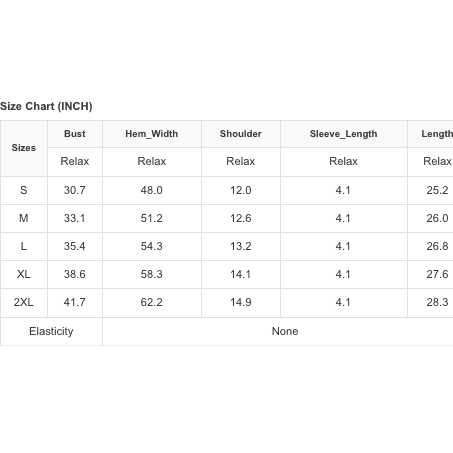Select the XL size row label
The image size is (453, 453).
pos(24,274)
